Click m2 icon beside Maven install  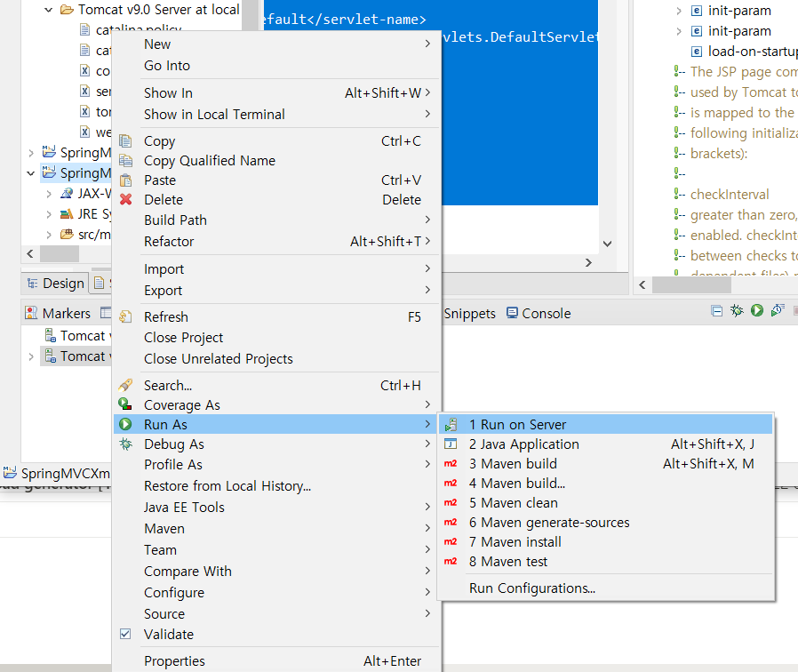[x=451, y=542]
